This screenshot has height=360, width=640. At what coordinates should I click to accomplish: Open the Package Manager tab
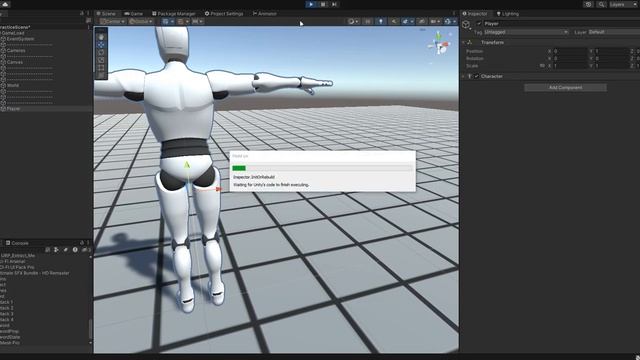tap(173, 13)
